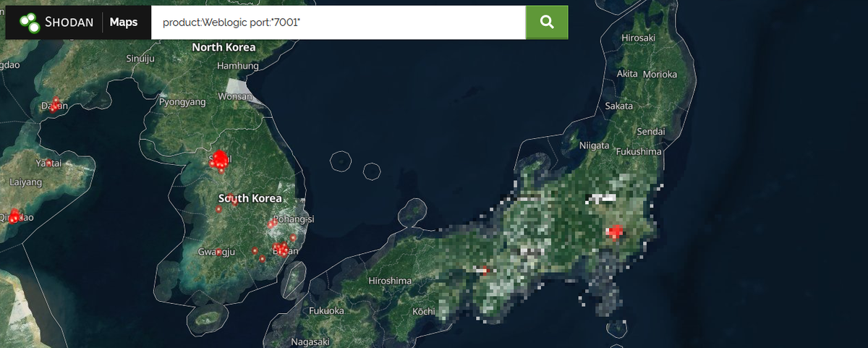Open the Maps section link
The width and height of the screenshot is (868, 348).
(x=124, y=22)
